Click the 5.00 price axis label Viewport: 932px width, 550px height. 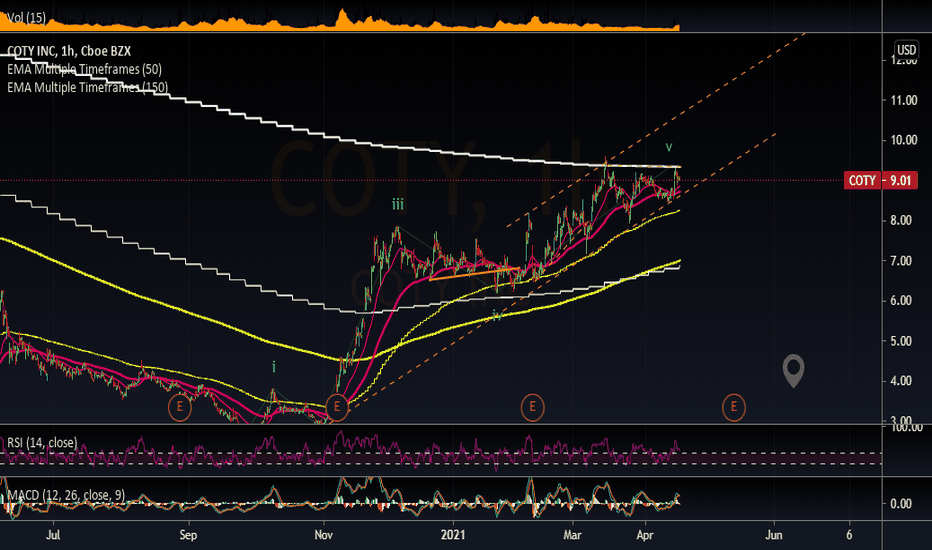(x=901, y=341)
